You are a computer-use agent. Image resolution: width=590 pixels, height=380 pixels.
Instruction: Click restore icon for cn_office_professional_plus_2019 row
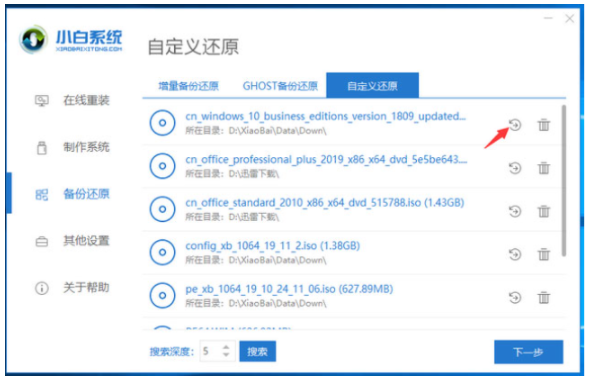click(515, 168)
